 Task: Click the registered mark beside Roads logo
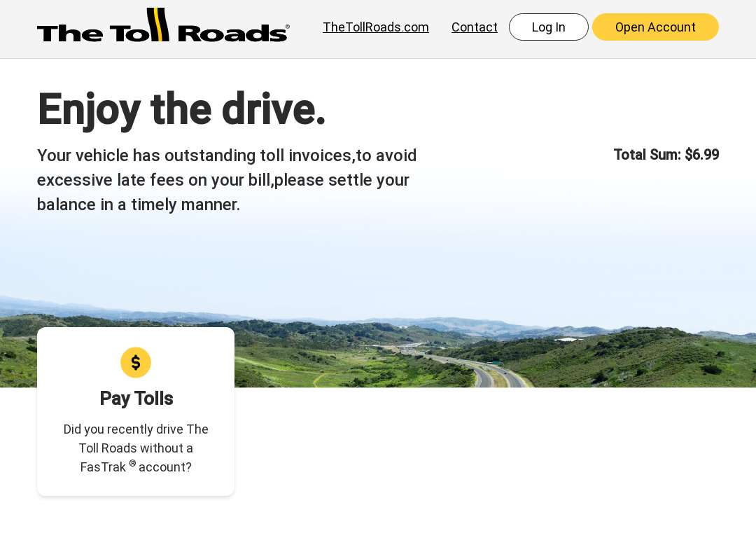288,27
